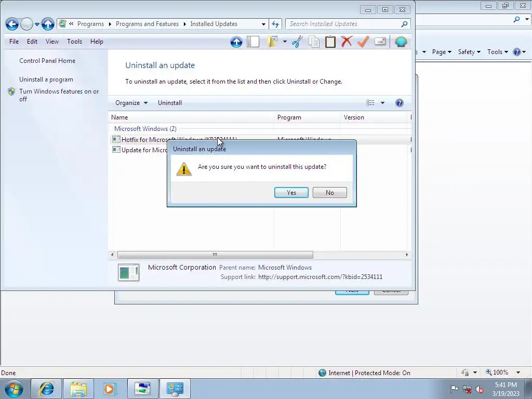Open the Organize dropdown
Image resolution: width=532 pixels, height=399 pixels.
click(x=131, y=103)
